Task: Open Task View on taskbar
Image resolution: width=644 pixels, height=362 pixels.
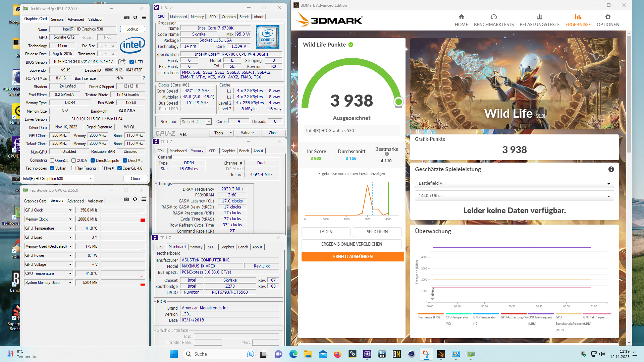Action: click(263, 354)
